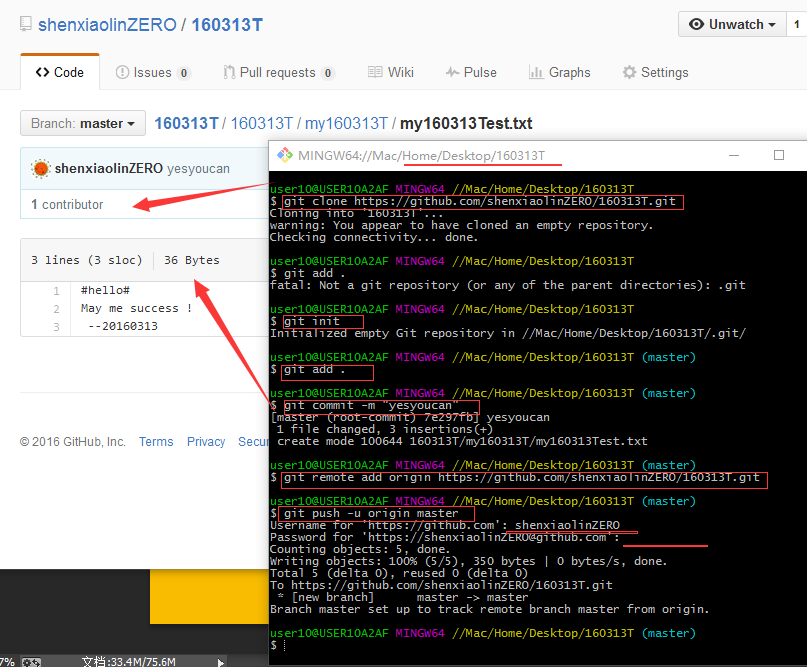
Task: Select line number 3 in file view
Action: [56, 327]
